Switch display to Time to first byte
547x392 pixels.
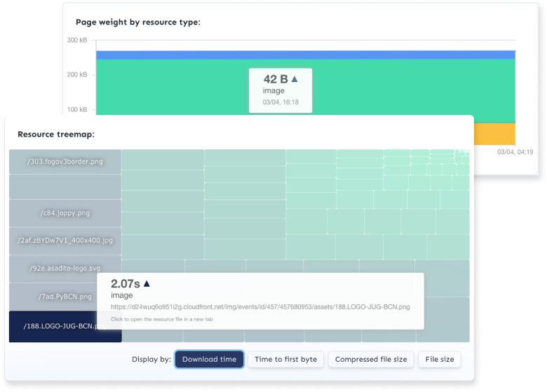click(x=285, y=359)
